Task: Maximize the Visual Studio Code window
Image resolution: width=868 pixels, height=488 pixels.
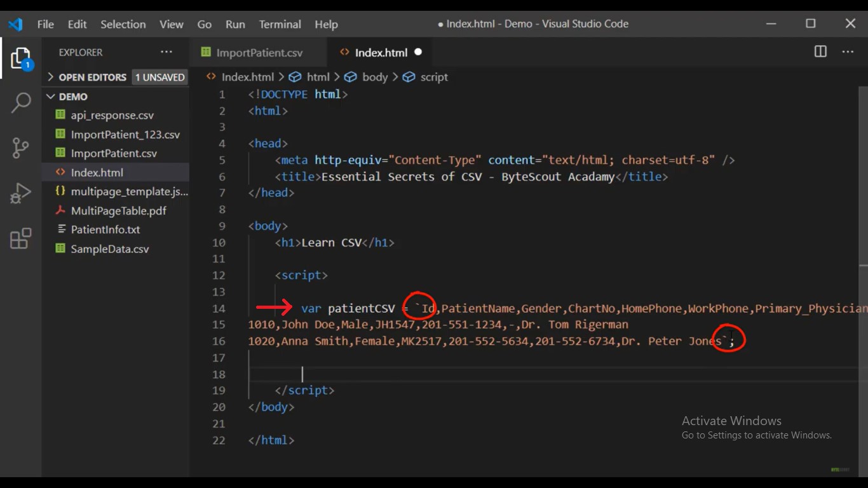Action: 811,24
